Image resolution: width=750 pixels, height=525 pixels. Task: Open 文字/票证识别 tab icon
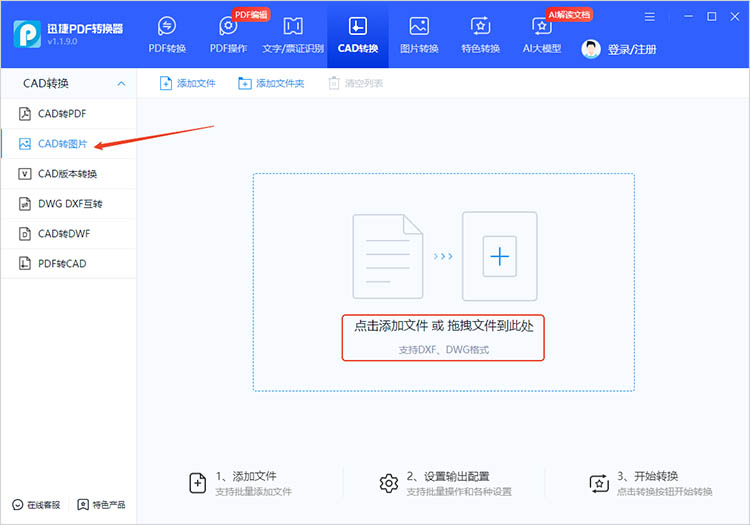click(x=293, y=26)
